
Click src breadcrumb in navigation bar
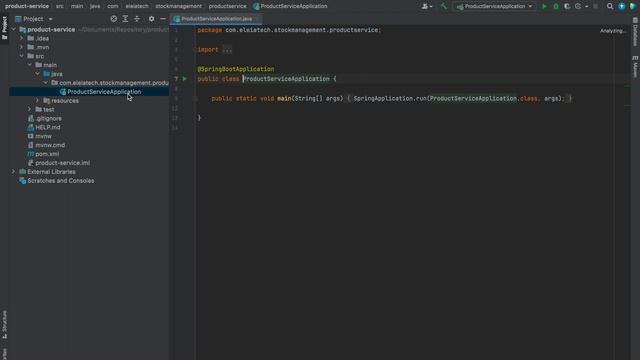pos(60,6)
